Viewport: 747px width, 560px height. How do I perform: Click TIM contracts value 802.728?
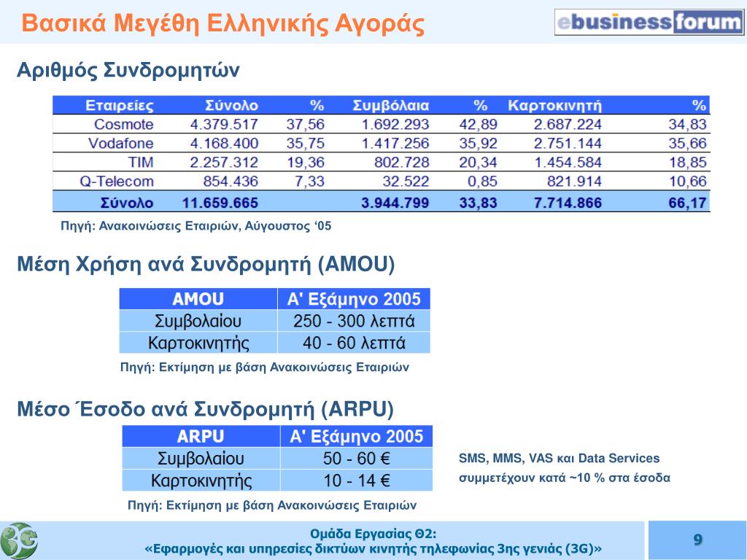pos(402,163)
